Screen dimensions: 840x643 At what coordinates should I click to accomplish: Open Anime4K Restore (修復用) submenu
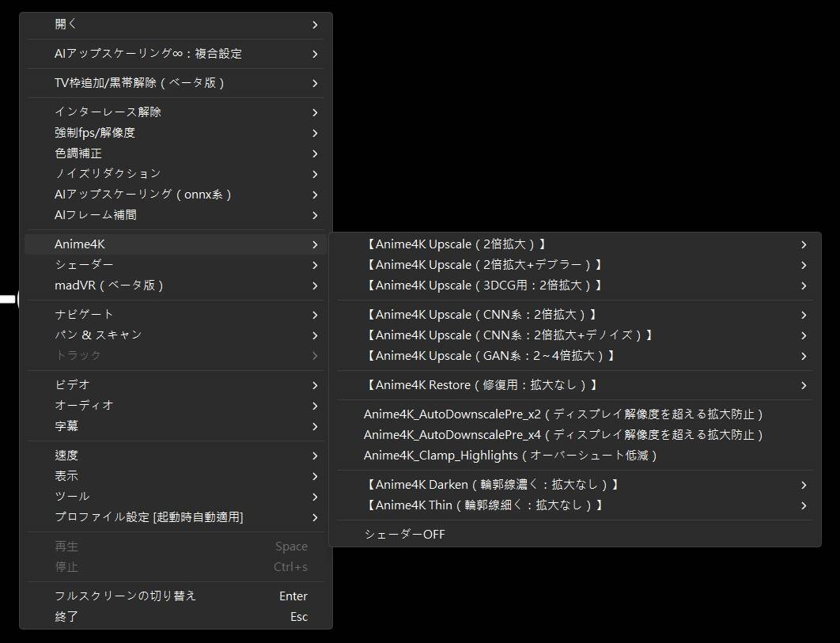482,385
